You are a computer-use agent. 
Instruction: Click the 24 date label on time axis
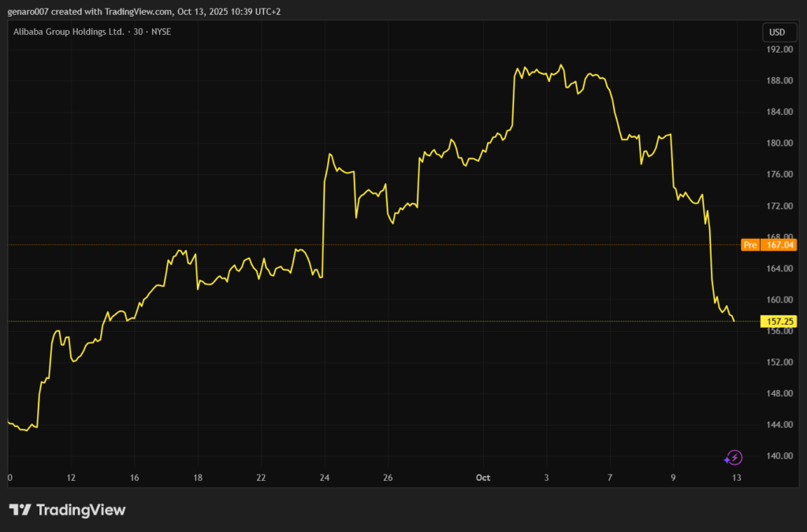pos(324,478)
